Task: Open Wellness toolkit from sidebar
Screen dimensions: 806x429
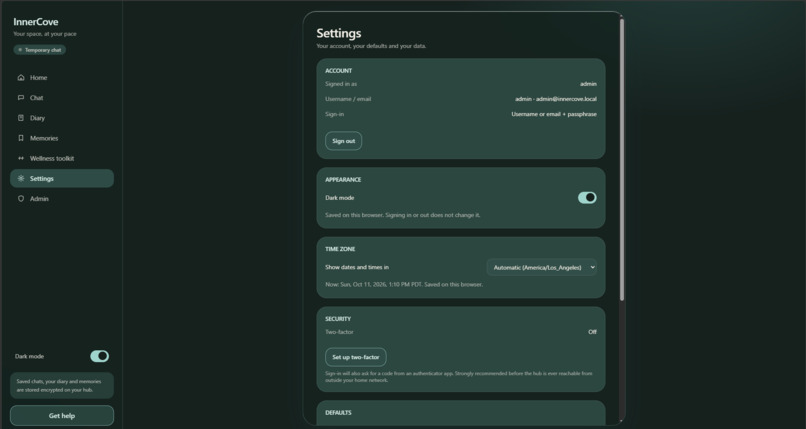Action: 62,158
